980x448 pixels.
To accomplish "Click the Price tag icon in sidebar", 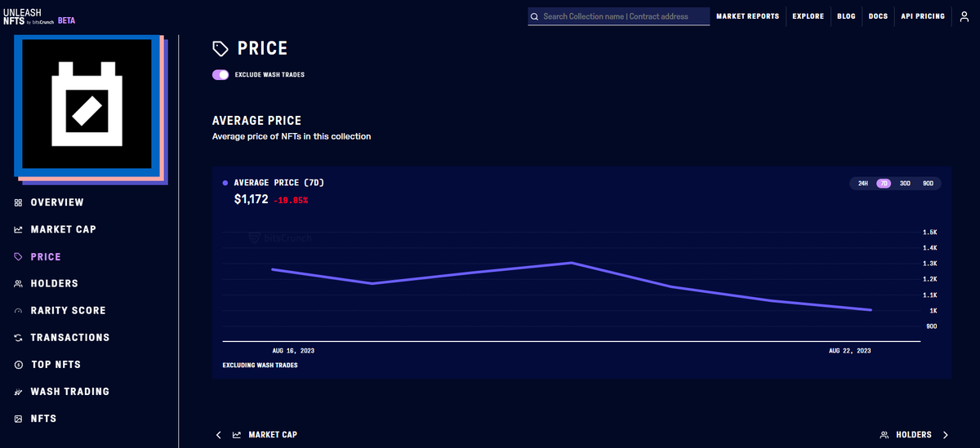I will coord(18,256).
